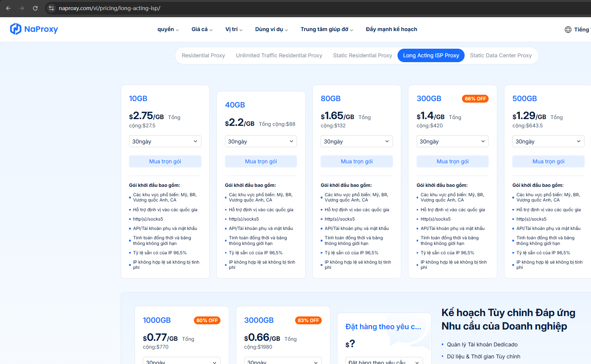Screen dimensions: 591x364
Task: Click the 500GB plan title
Action: pyautogui.click(x=525, y=98)
